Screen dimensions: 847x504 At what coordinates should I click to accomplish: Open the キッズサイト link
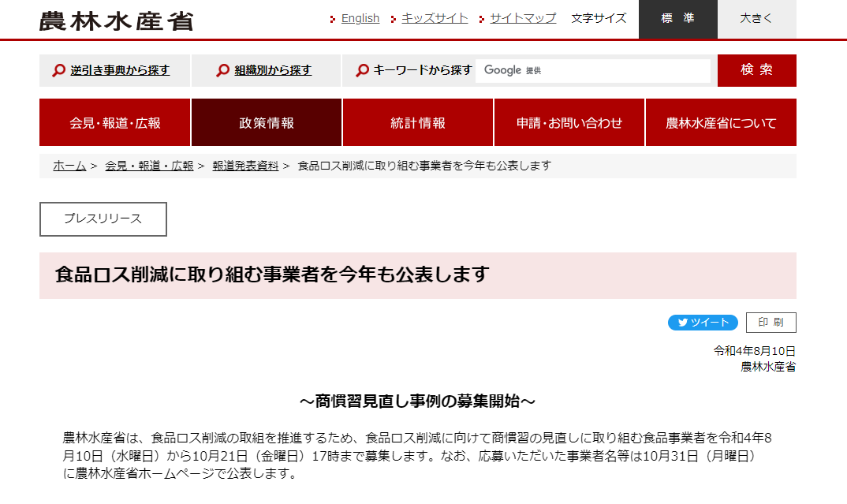(x=435, y=18)
